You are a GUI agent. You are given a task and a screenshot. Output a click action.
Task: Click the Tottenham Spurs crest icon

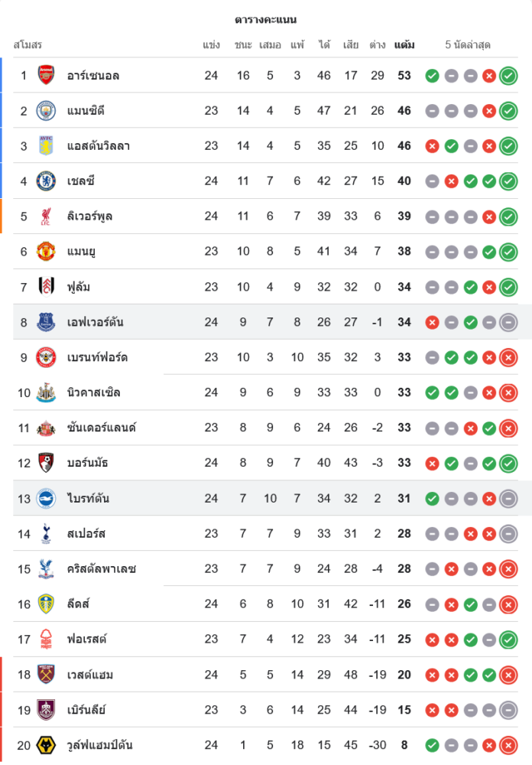(47, 533)
